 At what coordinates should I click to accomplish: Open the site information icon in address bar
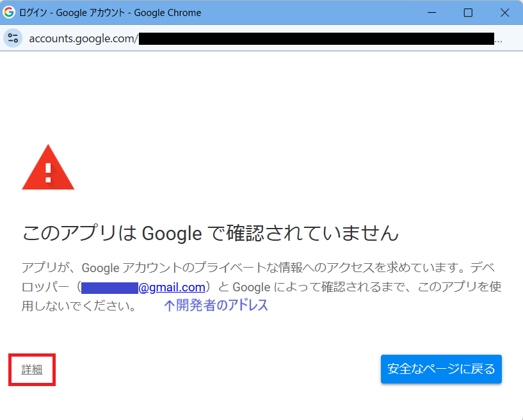tap(13, 38)
